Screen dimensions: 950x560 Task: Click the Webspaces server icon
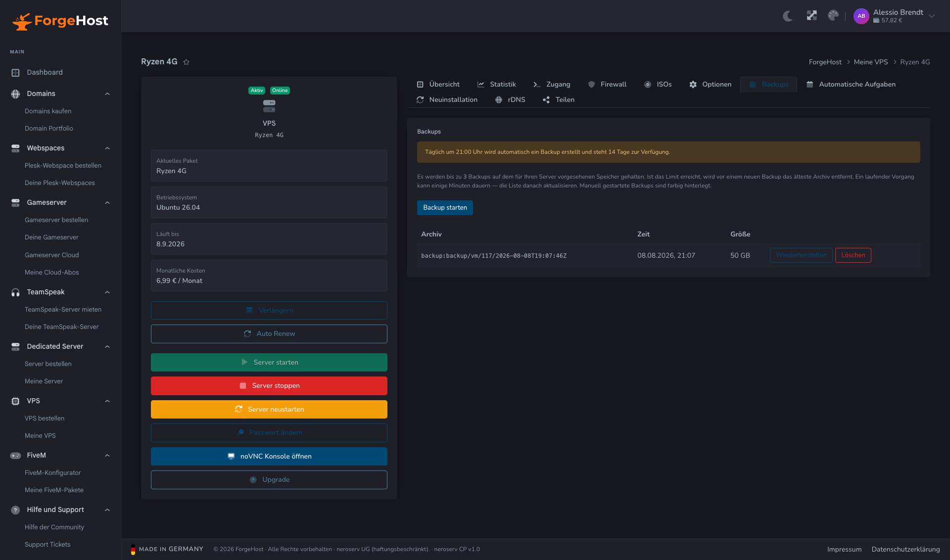pos(15,148)
